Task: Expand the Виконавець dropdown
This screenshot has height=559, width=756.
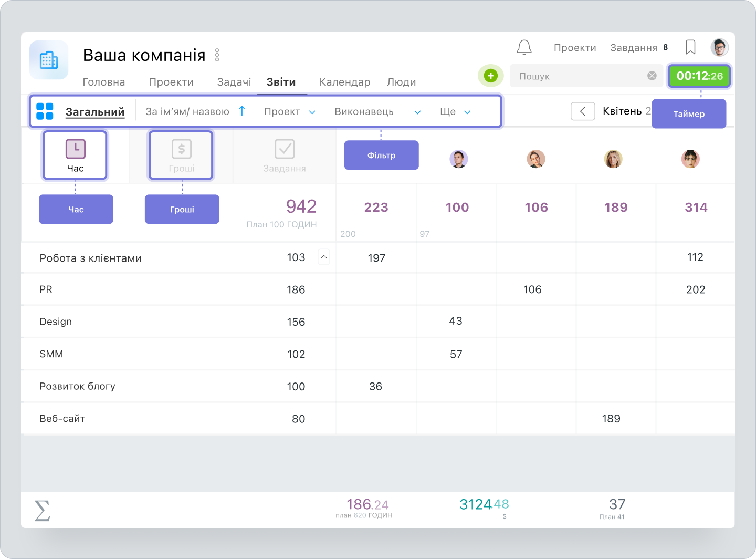Action: [375, 111]
